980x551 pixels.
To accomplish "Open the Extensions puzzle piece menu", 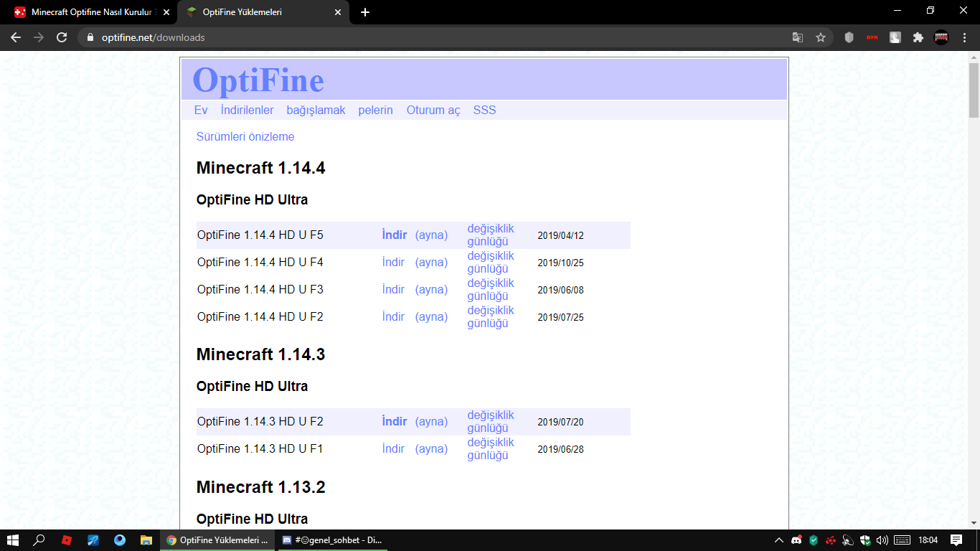I will (x=918, y=37).
